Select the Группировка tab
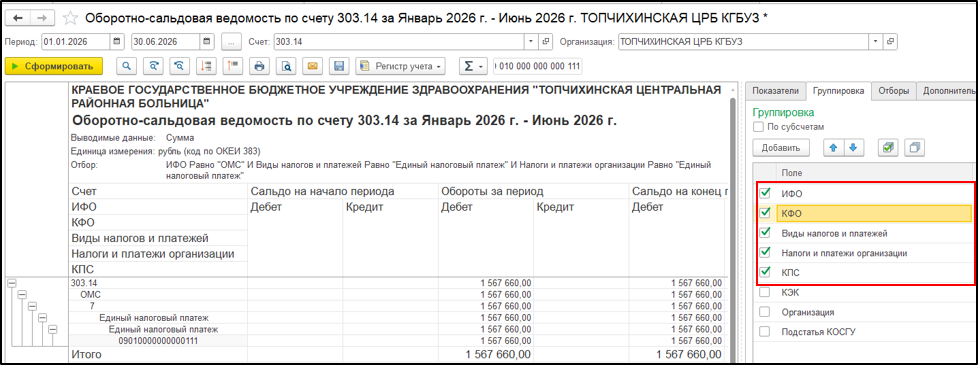978x365 pixels. [838, 91]
